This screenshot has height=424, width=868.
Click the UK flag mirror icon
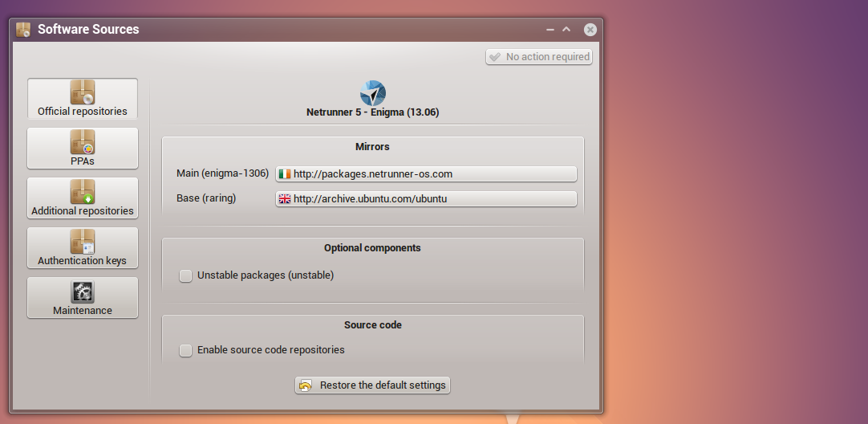click(x=285, y=199)
